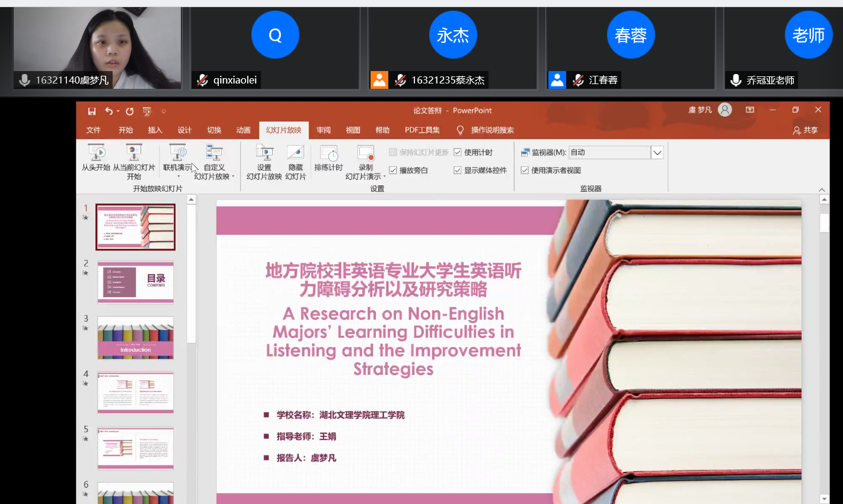The image size is (843, 504).
Task: Click the 隐藏幻灯片 hide slide icon
Action: click(x=295, y=153)
